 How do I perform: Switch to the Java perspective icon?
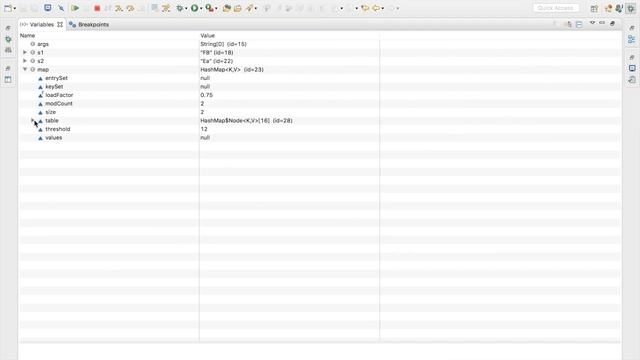(x=619, y=9)
